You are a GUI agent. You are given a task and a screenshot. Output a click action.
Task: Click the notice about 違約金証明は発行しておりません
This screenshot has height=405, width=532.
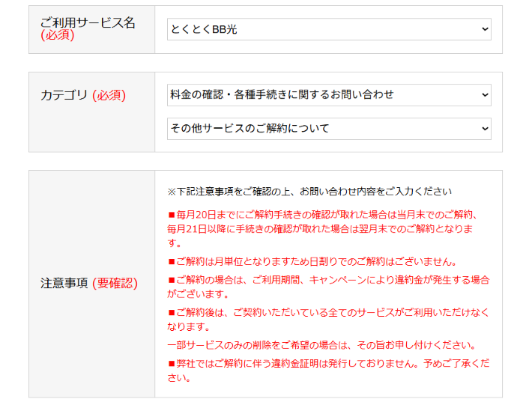click(328, 371)
